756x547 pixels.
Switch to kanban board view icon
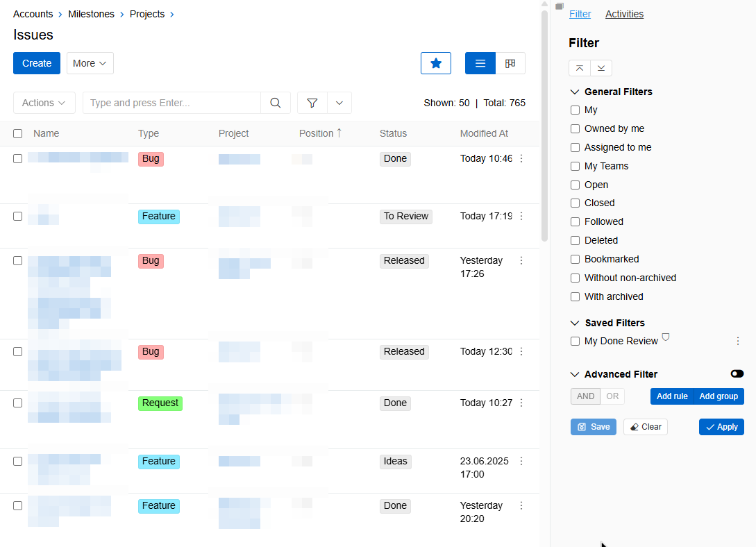coord(510,63)
